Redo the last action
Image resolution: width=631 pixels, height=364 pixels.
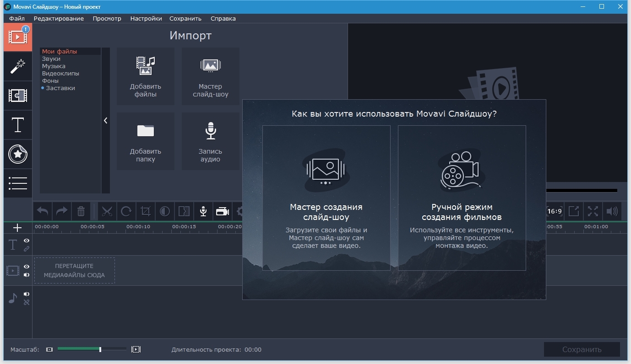click(61, 211)
